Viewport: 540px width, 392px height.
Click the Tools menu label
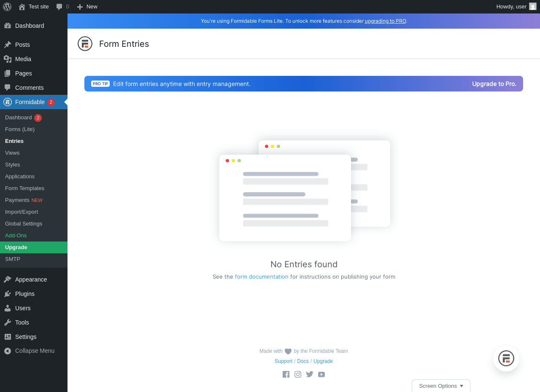click(22, 322)
